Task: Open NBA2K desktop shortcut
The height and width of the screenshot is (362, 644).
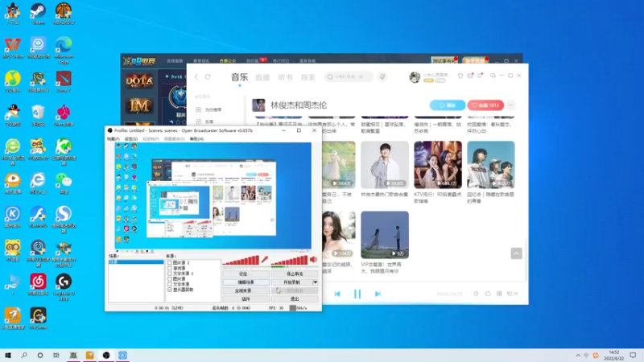Action: (64, 14)
